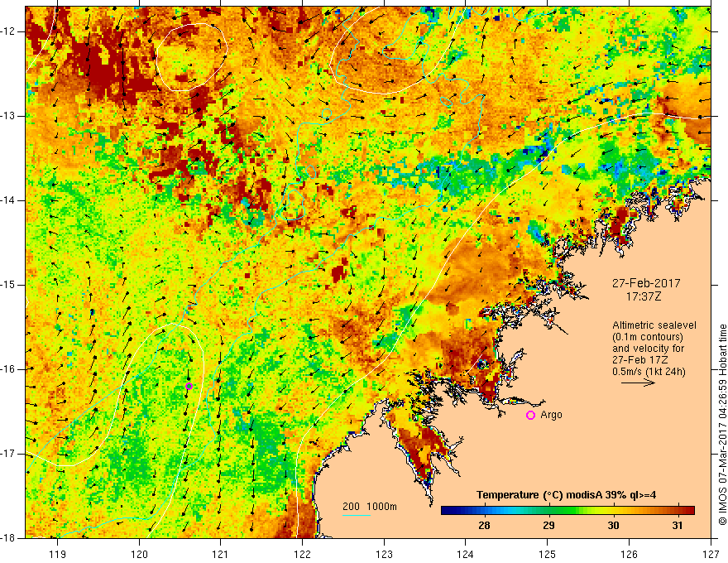
Task: Click the 30 value on temperature scale
Action: point(613,526)
